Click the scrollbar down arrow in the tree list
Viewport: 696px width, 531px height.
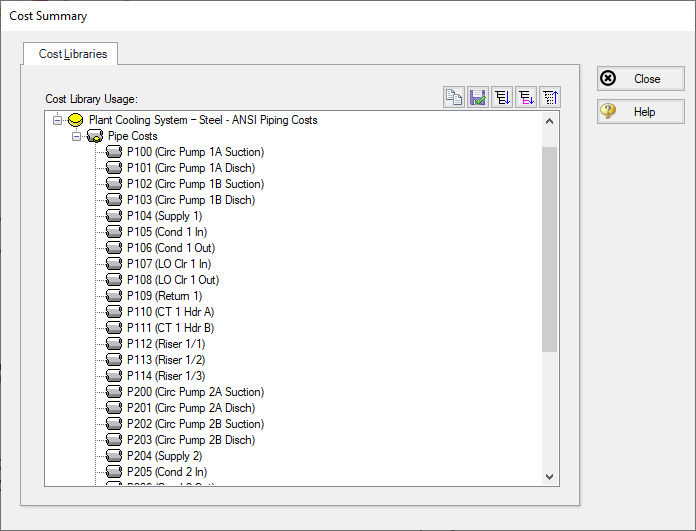tap(550, 476)
